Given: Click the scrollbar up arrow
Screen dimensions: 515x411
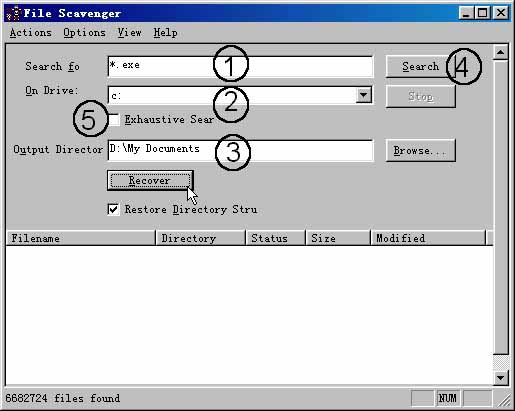Looking at the screenshot, I should (500, 52).
